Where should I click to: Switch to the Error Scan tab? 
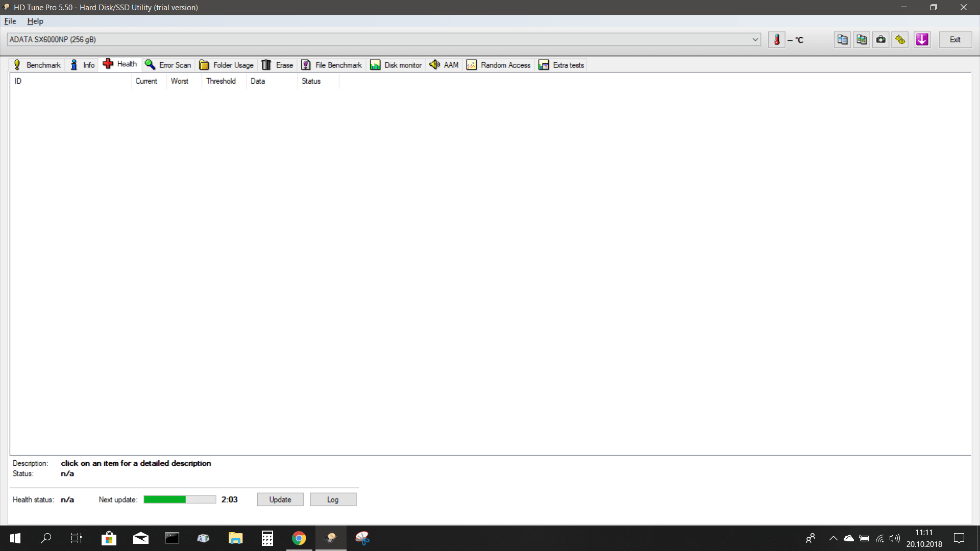[x=168, y=65]
